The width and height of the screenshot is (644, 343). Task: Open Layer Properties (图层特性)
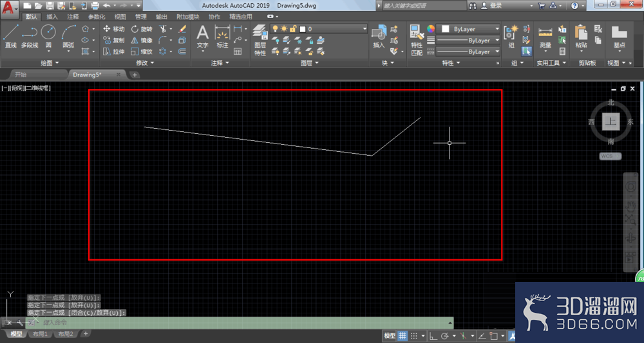(260, 40)
